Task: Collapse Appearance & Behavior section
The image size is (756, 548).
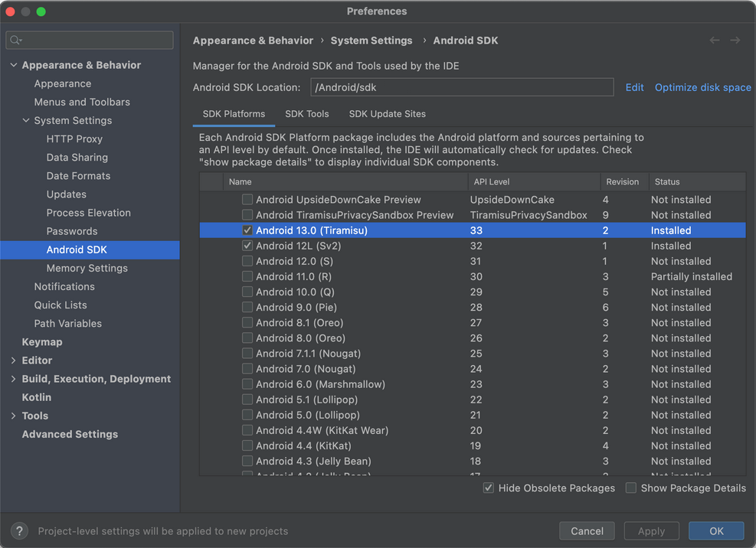Action: click(x=14, y=65)
